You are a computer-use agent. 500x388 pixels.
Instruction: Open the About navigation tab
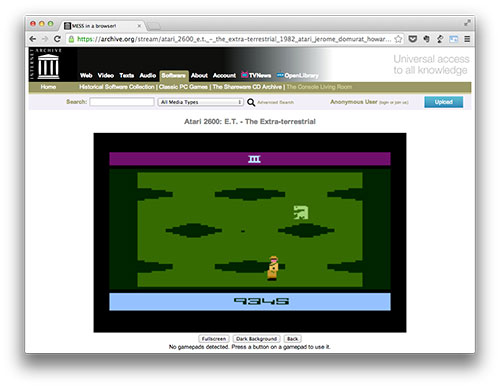point(199,75)
